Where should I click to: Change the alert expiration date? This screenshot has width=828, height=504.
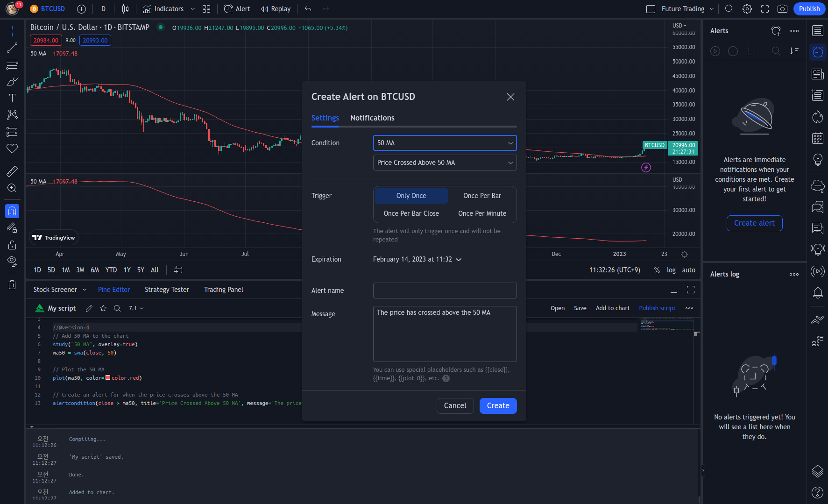click(x=417, y=259)
